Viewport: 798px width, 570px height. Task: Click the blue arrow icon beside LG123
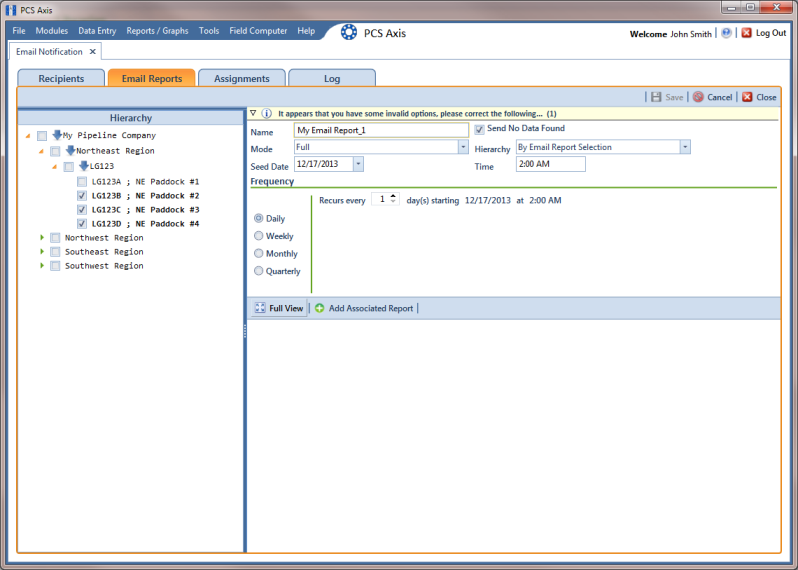pyautogui.click(x=84, y=165)
